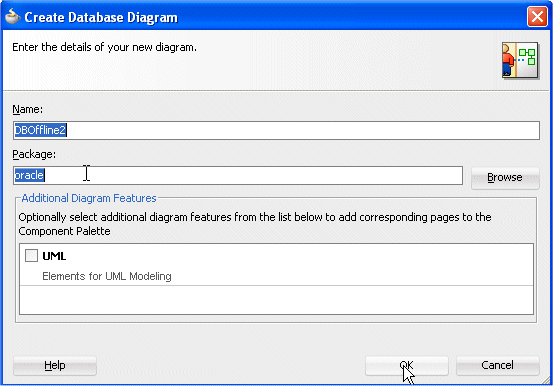Screen dimensions: 553x386
Task: Open Help for this dialog
Action: [55, 366]
